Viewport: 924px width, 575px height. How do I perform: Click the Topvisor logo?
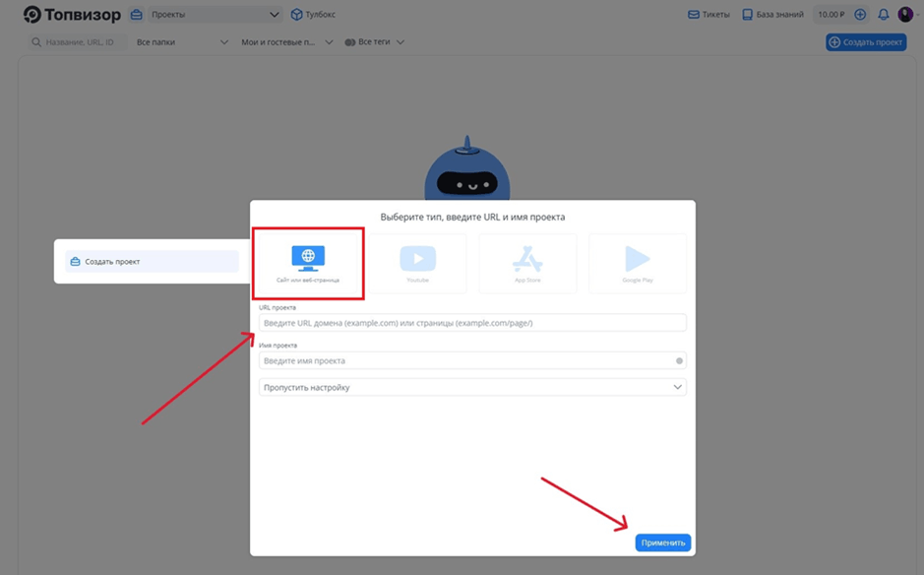point(72,15)
